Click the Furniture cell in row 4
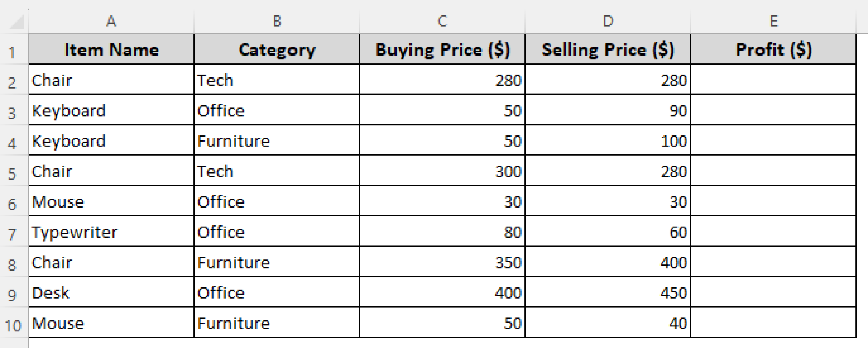This screenshot has height=348, width=868. (x=277, y=141)
